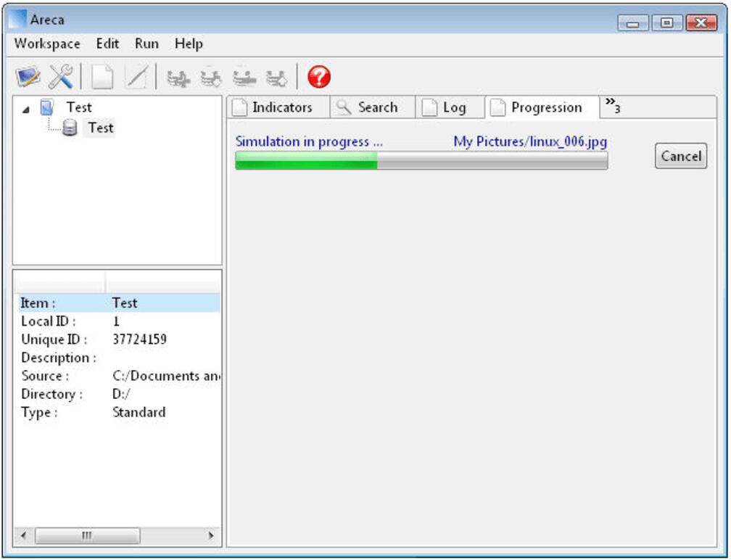Select the Test target under the group
The image size is (731, 560).
tap(101, 128)
